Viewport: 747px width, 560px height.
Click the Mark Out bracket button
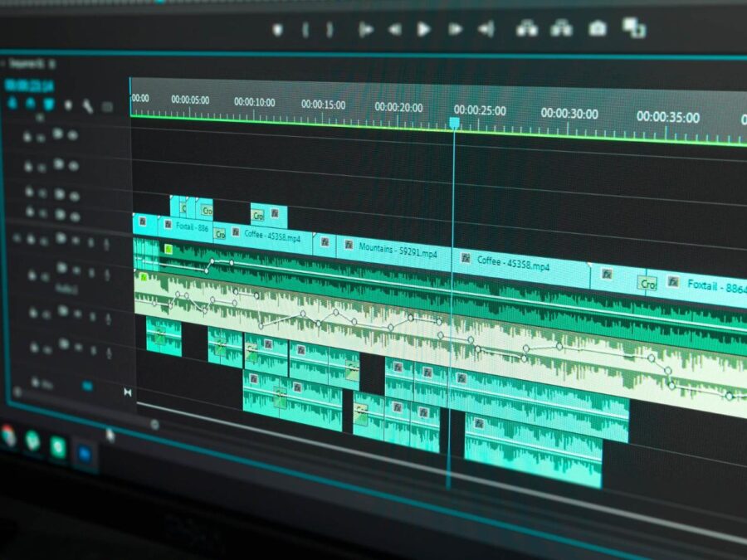(x=330, y=30)
